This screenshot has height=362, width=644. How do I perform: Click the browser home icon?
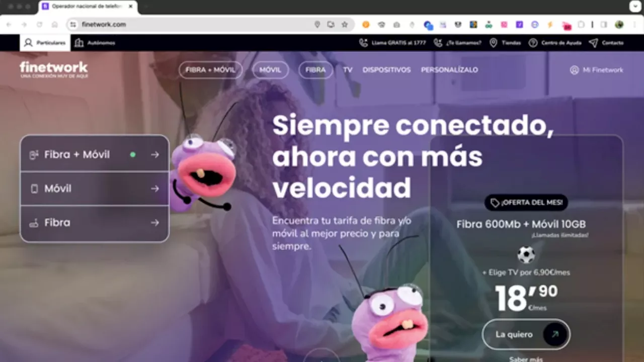point(54,24)
